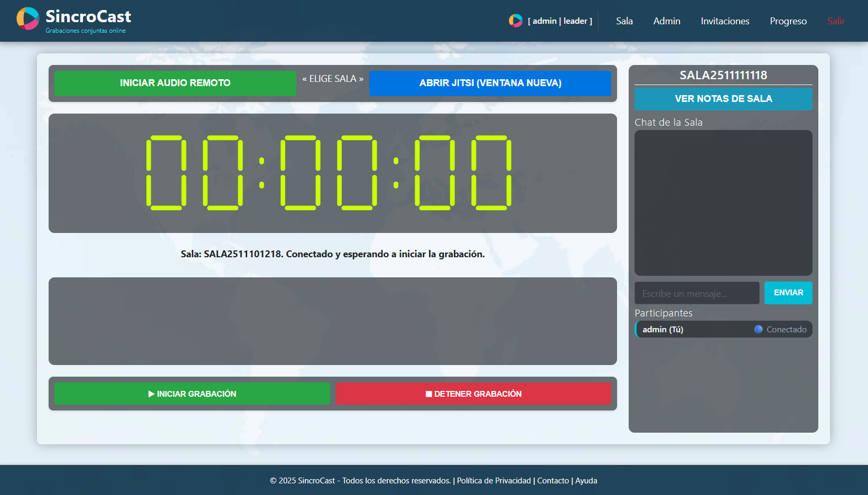Viewport: 868px width, 495px height.
Task: Open the Política de Privacidad link
Action: click(493, 481)
